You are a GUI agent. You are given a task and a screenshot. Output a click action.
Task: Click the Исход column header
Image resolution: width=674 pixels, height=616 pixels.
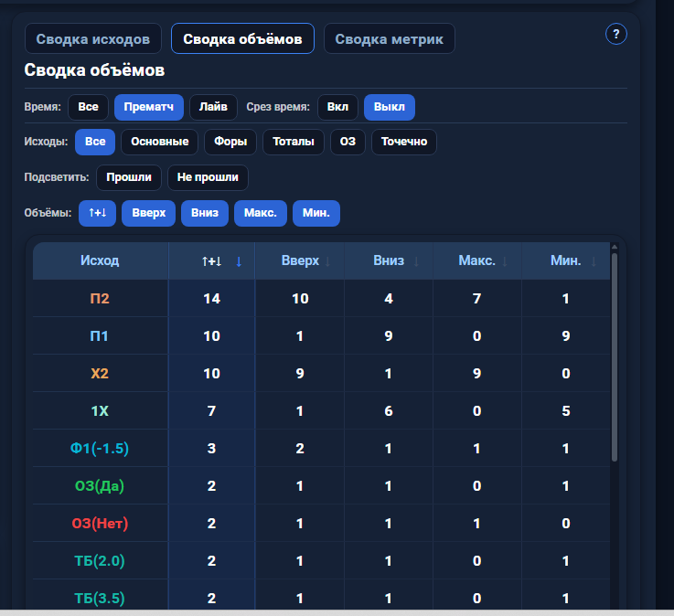100,260
